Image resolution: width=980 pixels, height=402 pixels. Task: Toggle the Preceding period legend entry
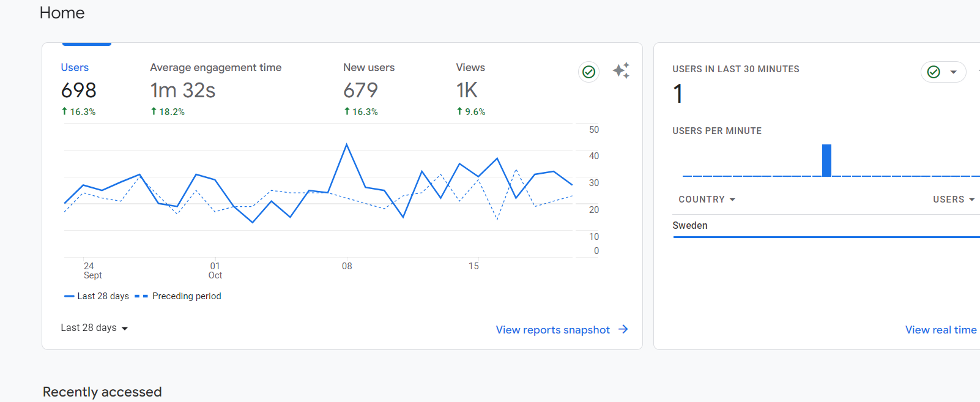(x=178, y=296)
